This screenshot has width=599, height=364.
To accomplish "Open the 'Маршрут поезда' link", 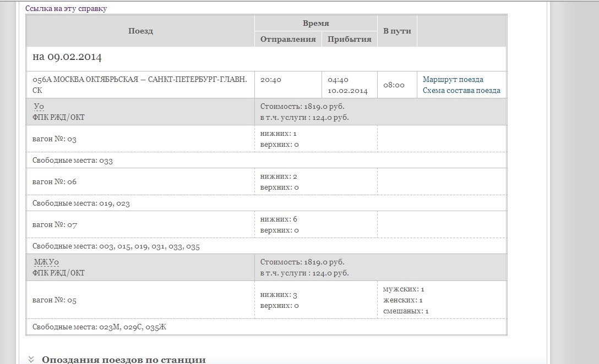I will (453, 80).
